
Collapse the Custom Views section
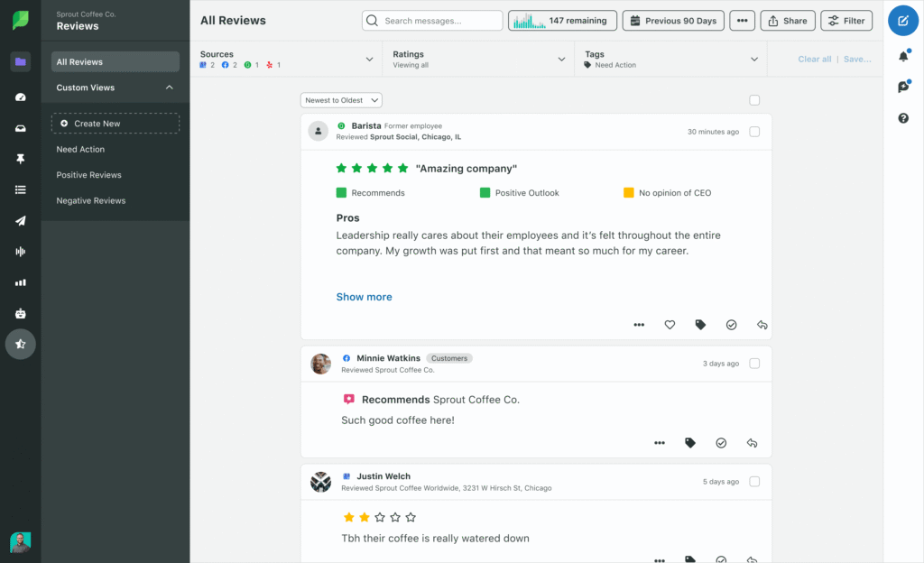[x=169, y=88]
